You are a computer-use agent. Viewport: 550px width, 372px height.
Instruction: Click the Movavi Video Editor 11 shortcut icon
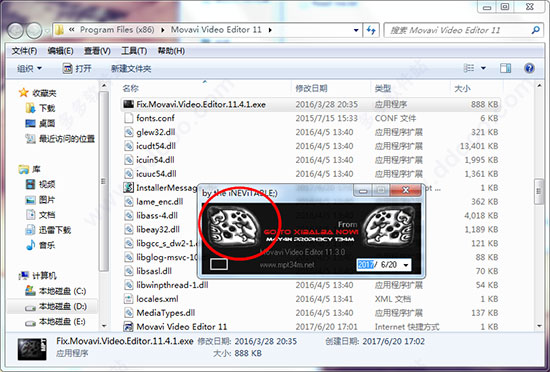pos(129,327)
